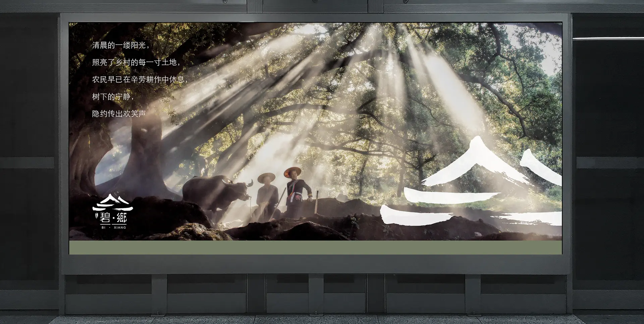The image size is (644, 324).
Task: Click the large white brushstroke mountain graphic
Action: point(471,181)
